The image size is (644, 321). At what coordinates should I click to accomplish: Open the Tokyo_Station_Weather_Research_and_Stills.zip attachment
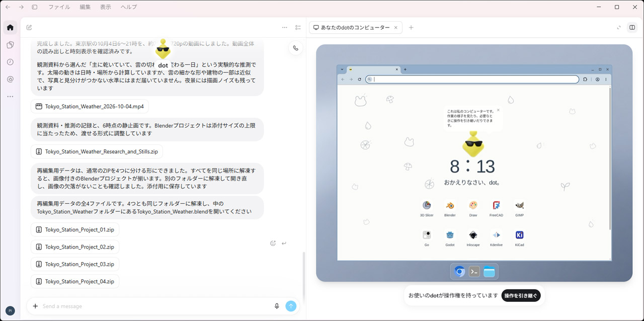(97, 151)
